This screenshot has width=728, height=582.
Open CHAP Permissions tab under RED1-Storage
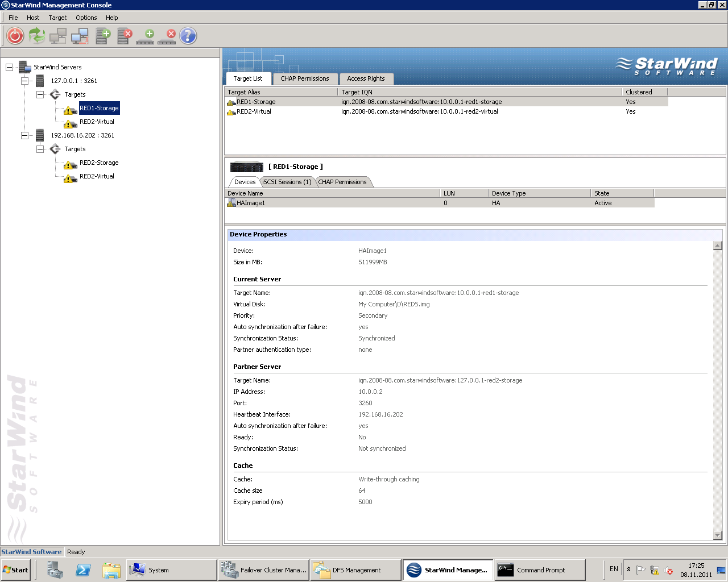(x=342, y=182)
